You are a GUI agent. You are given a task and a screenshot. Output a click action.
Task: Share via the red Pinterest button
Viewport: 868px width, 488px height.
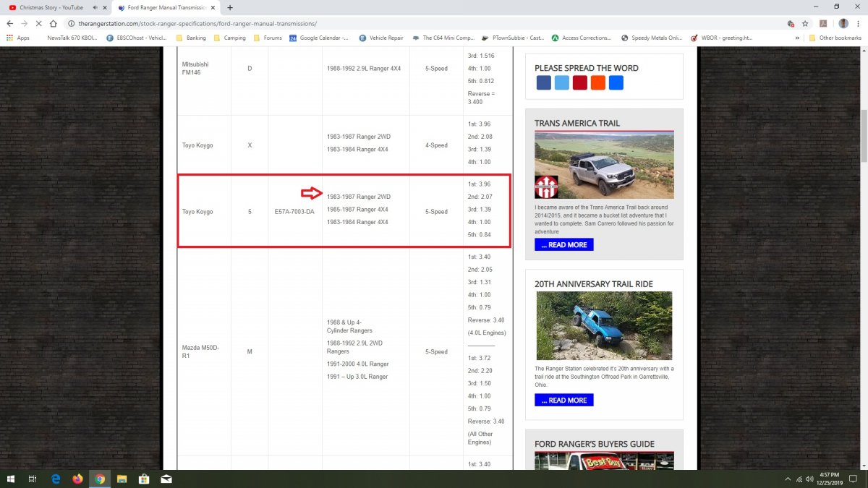[x=580, y=82]
